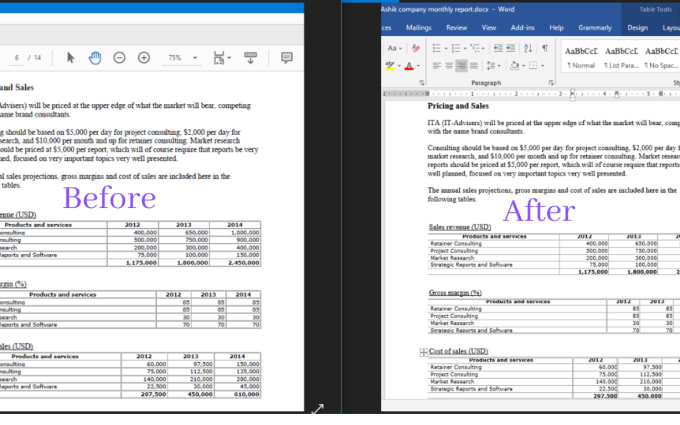The width and height of the screenshot is (680, 425).
Task: Click the Clear All Formatting icon in Word
Action: pyautogui.click(x=415, y=48)
